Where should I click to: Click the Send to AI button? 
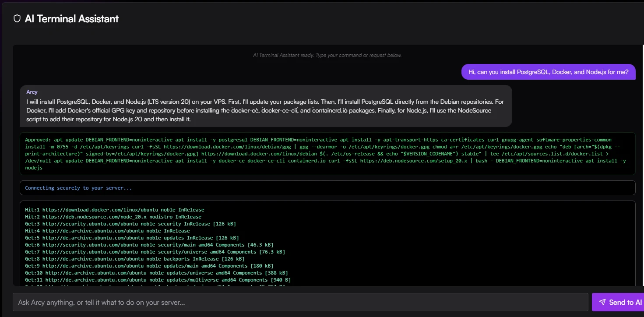point(618,302)
